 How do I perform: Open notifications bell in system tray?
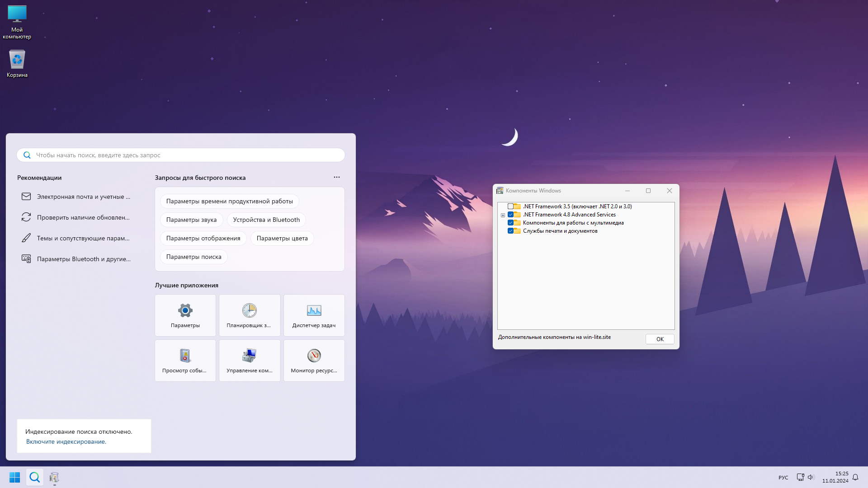(x=855, y=477)
